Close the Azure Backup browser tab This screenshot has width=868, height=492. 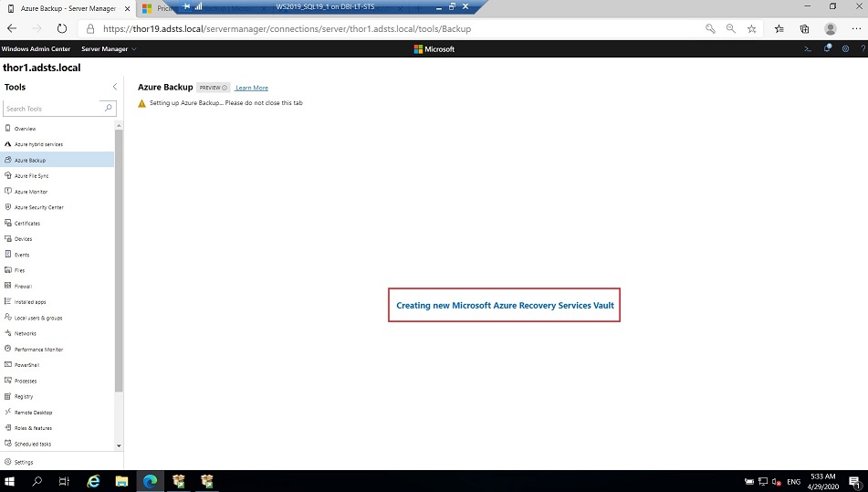(127, 8)
